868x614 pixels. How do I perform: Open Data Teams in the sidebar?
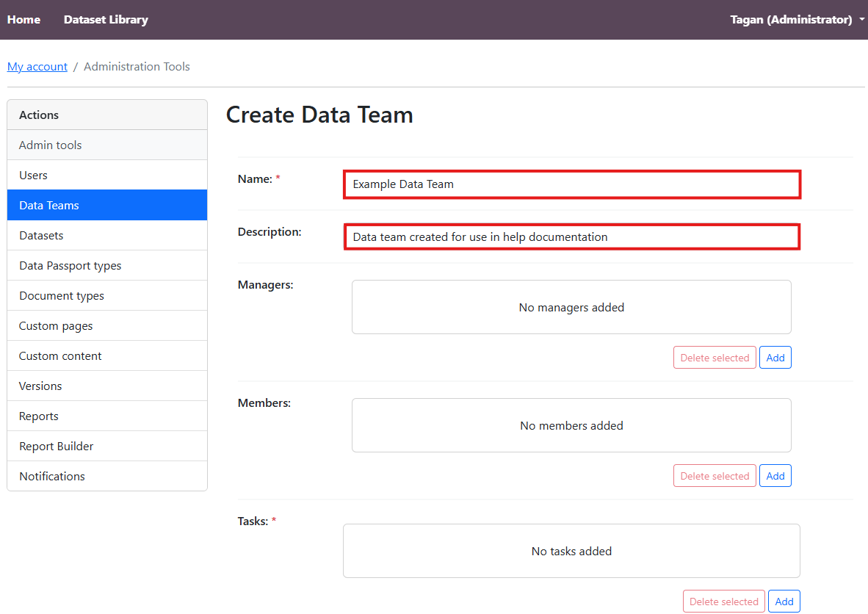[49, 206]
